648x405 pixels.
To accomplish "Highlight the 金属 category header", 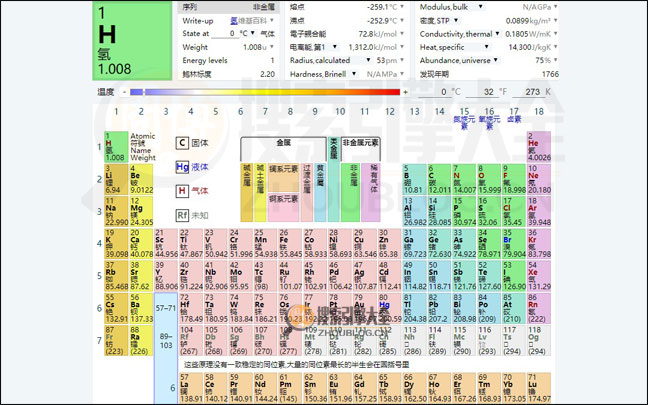I will (284, 143).
